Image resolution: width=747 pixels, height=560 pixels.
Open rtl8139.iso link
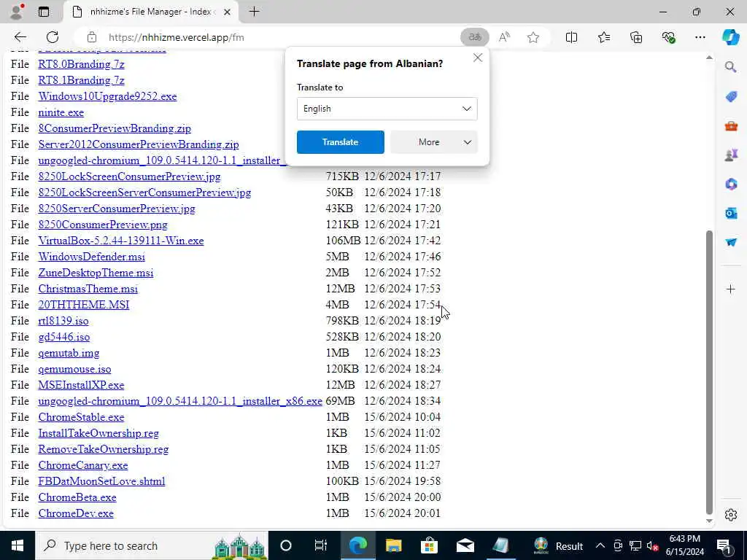(63, 321)
